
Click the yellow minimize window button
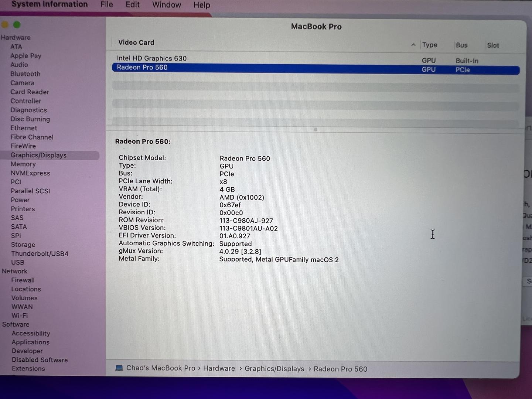[x=5, y=25]
